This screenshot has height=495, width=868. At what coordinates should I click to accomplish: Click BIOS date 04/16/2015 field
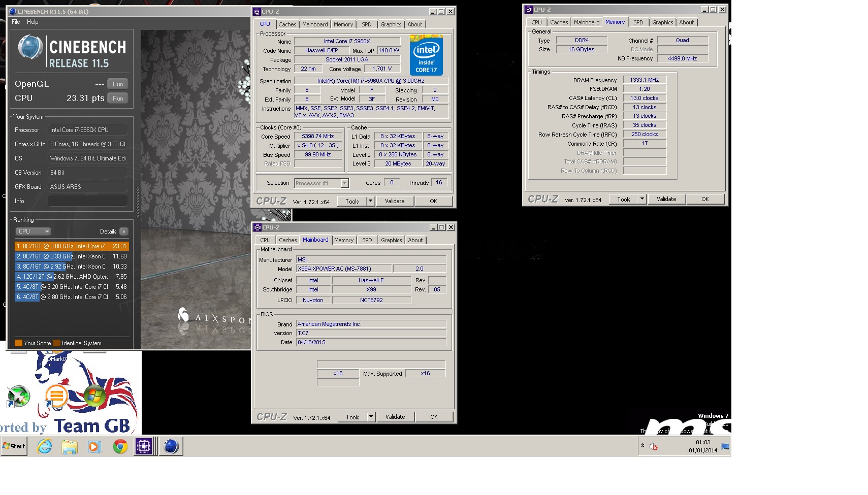pos(371,342)
